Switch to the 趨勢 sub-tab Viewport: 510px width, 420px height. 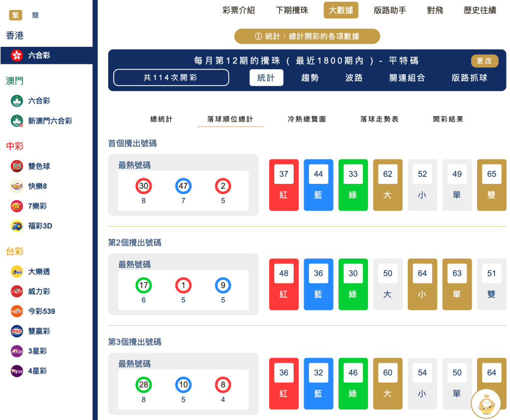(309, 79)
